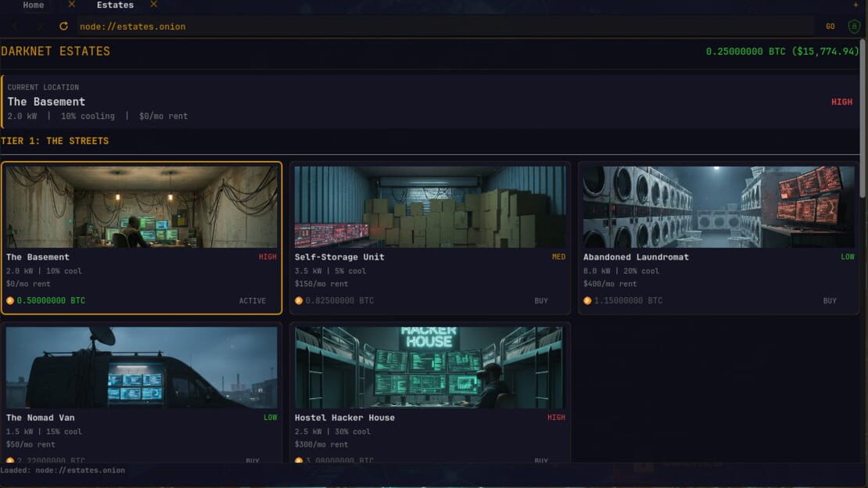Click the Abandoned Laundromat title
This screenshot has width=868, height=488.
[x=636, y=257]
